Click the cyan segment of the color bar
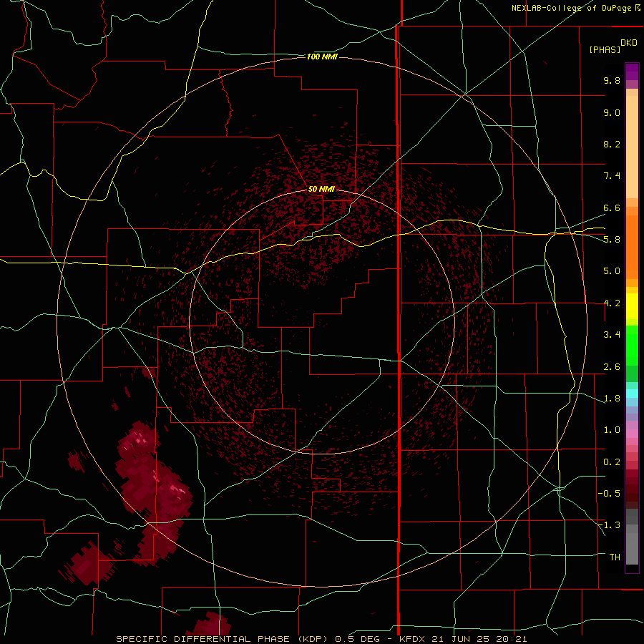The height and width of the screenshot is (644, 644). [x=632, y=394]
